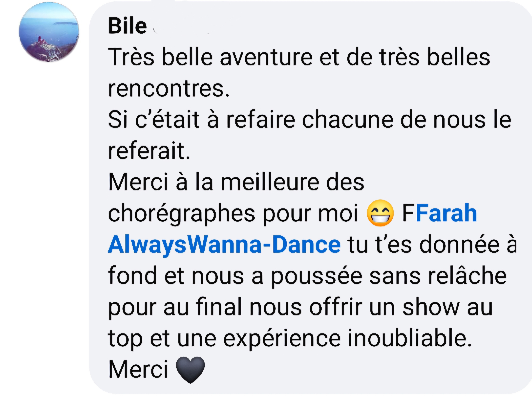
Task: Click the word "expérience"
Action: tap(282, 339)
